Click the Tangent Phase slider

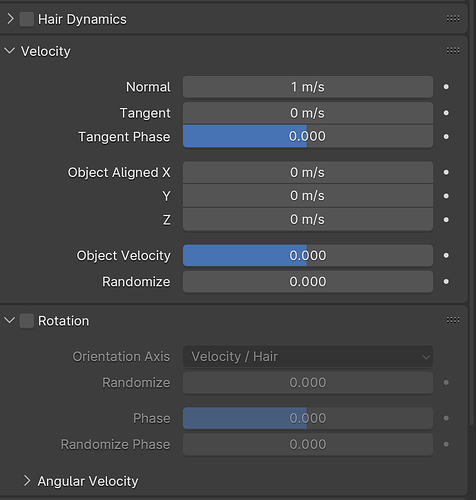click(x=308, y=136)
